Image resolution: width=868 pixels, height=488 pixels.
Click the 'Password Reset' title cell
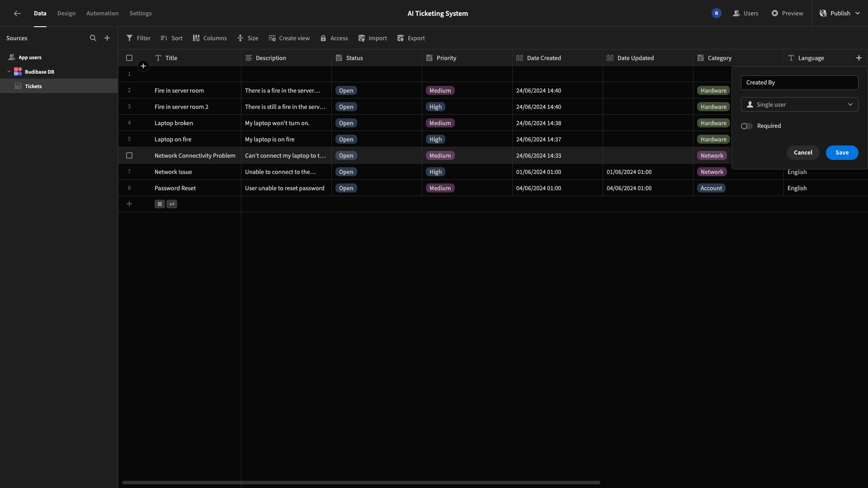coord(196,188)
